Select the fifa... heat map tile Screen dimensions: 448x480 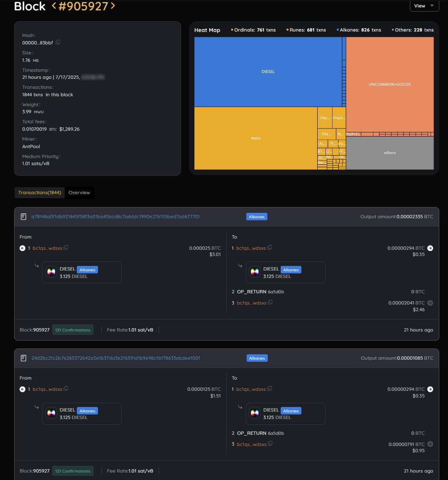(326, 134)
